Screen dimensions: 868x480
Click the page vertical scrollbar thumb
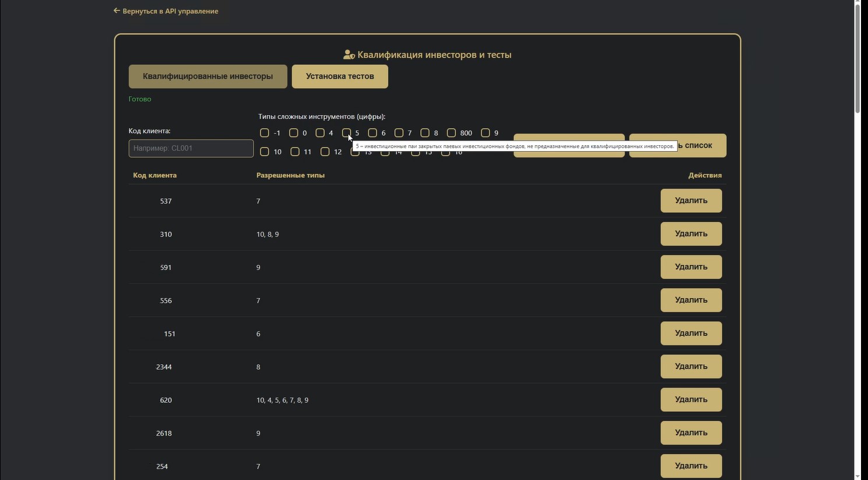(857, 58)
